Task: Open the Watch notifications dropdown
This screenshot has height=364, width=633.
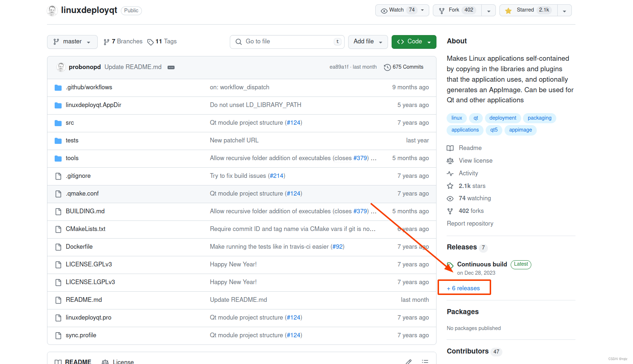Action: pos(402,10)
